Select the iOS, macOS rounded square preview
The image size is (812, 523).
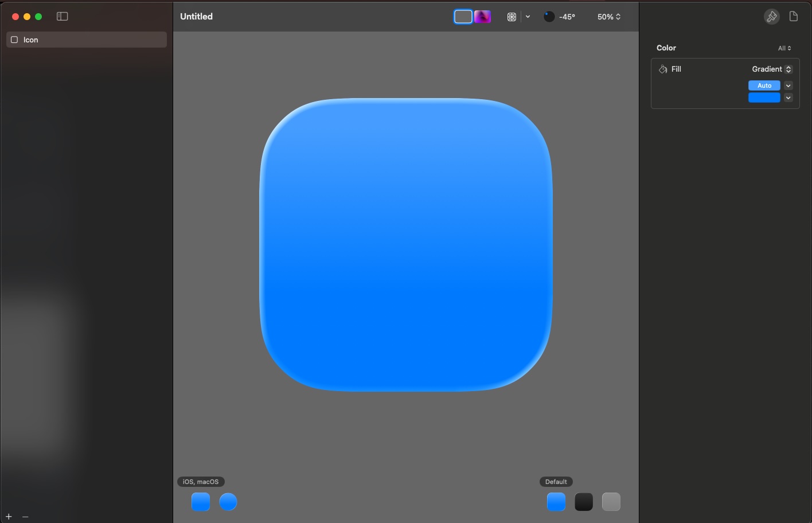[200, 501]
